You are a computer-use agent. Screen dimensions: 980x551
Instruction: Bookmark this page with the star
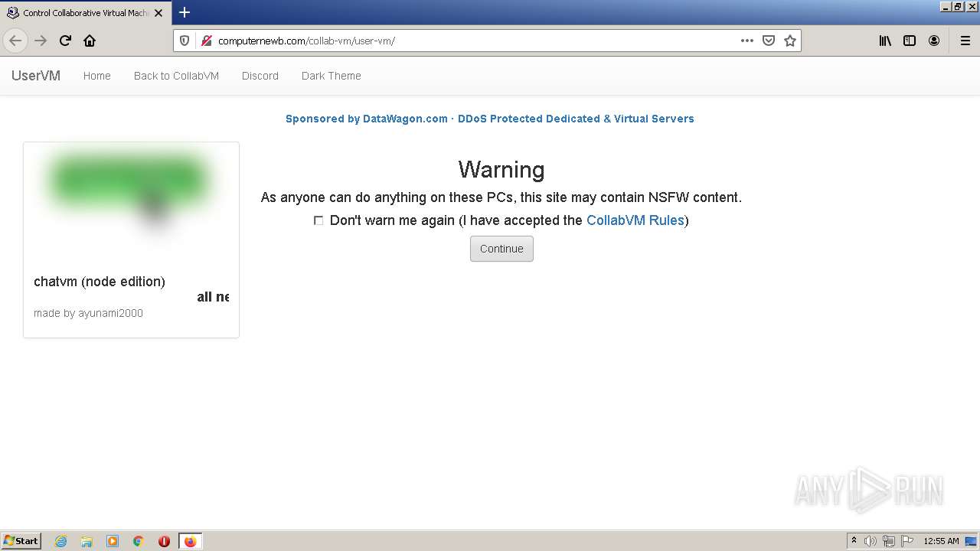(x=790, y=41)
